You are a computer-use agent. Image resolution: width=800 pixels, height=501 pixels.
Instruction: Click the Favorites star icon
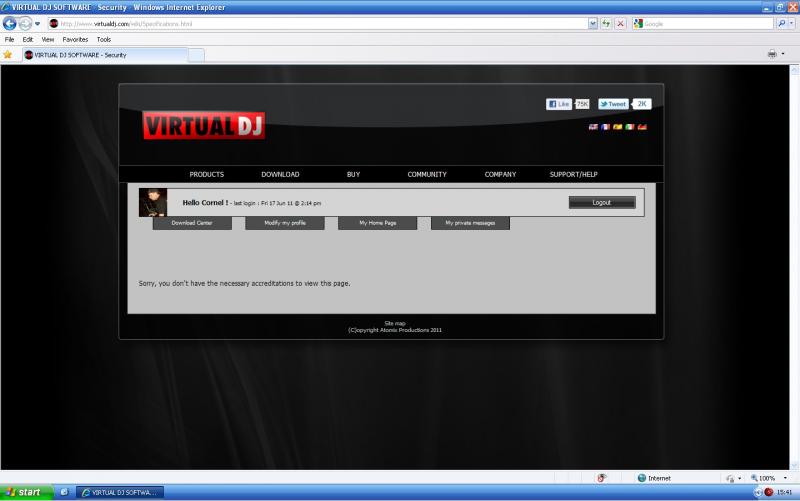[8, 55]
